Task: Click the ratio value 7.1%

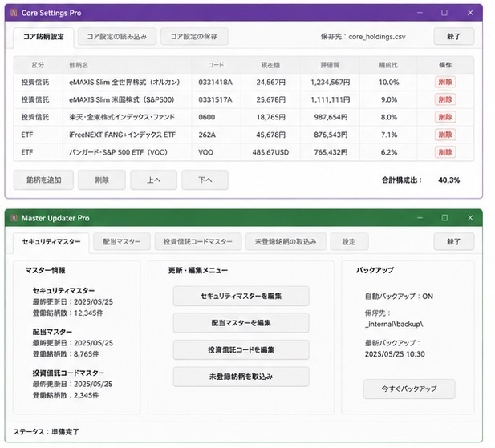Action: (389, 135)
